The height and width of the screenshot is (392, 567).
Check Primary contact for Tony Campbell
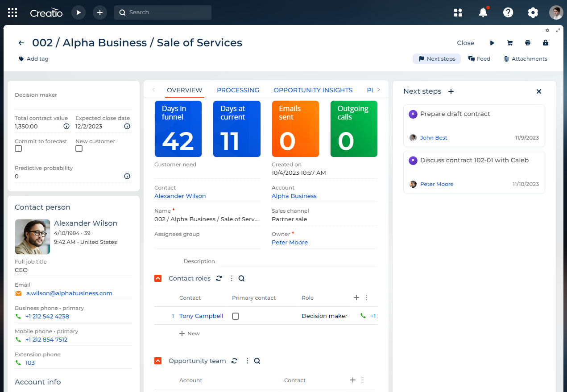236,316
